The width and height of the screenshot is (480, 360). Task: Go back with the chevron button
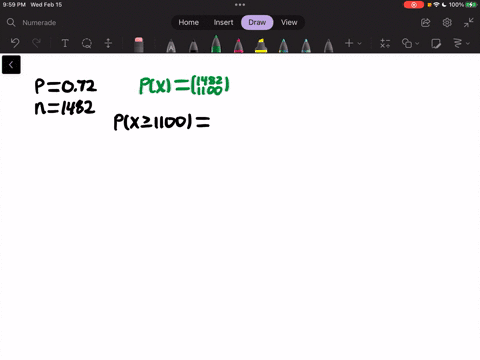coord(11,65)
